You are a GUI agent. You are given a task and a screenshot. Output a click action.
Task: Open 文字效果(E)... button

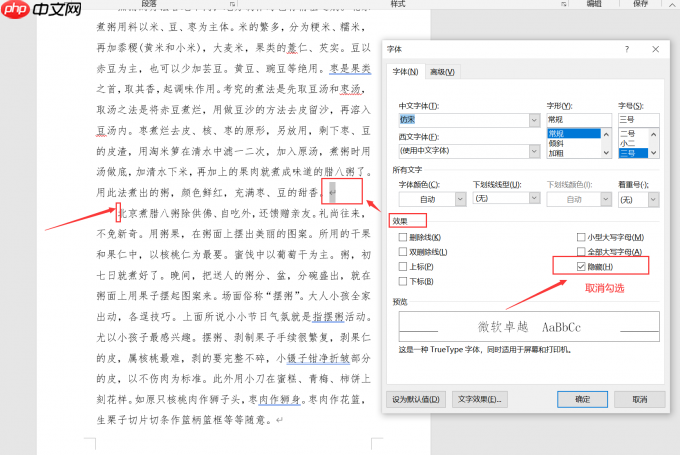coord(480,399)
